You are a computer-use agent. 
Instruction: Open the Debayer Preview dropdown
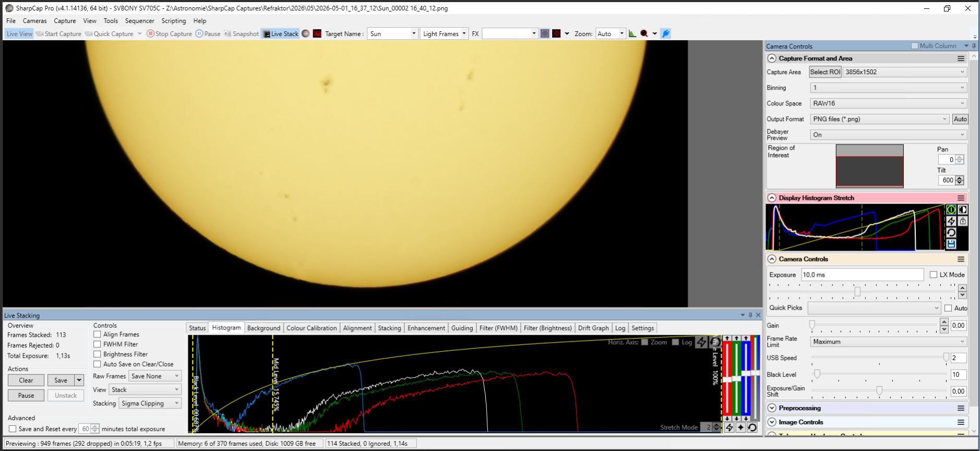889,135
